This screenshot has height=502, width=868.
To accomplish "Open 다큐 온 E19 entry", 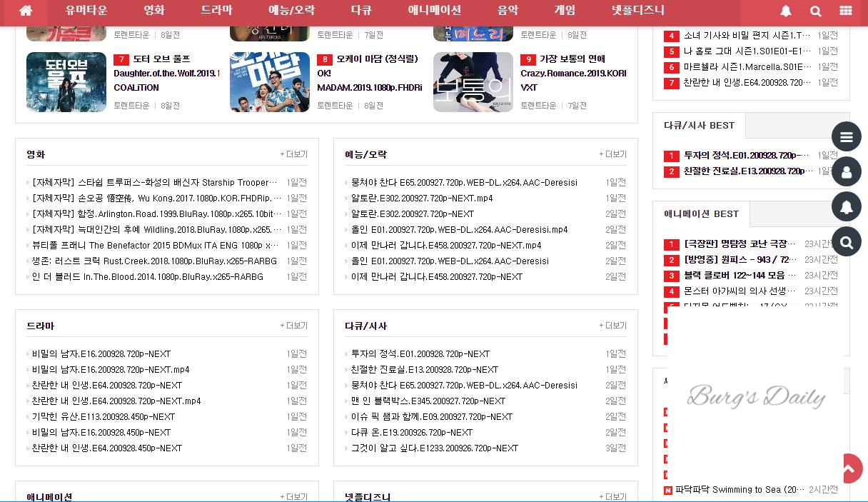I will click(x=412, y=433).
